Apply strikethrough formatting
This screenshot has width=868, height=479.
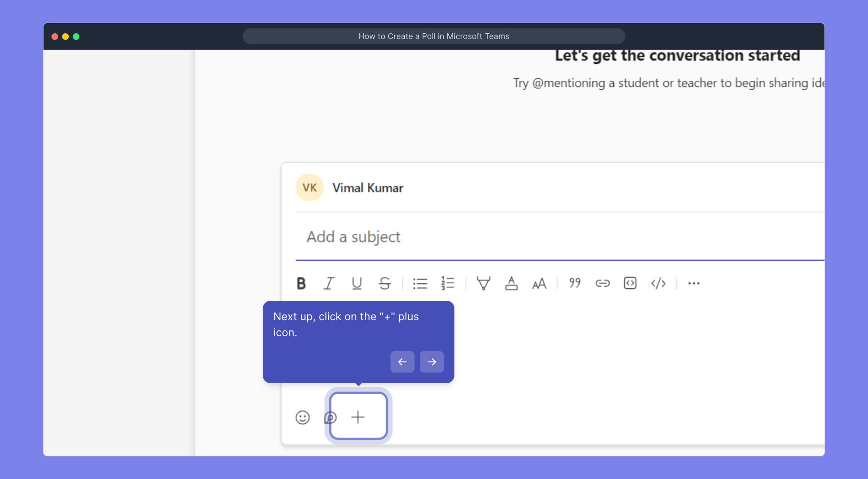tap(385, 283)
